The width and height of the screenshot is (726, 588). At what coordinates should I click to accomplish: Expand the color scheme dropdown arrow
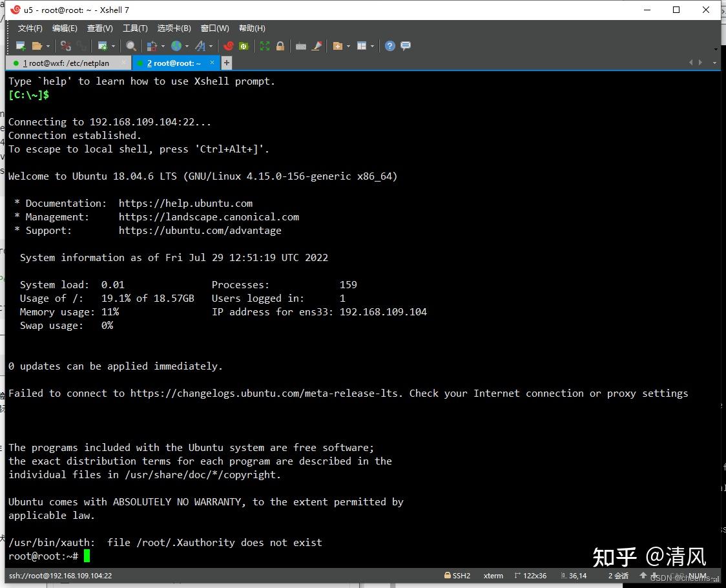(163, 46)
